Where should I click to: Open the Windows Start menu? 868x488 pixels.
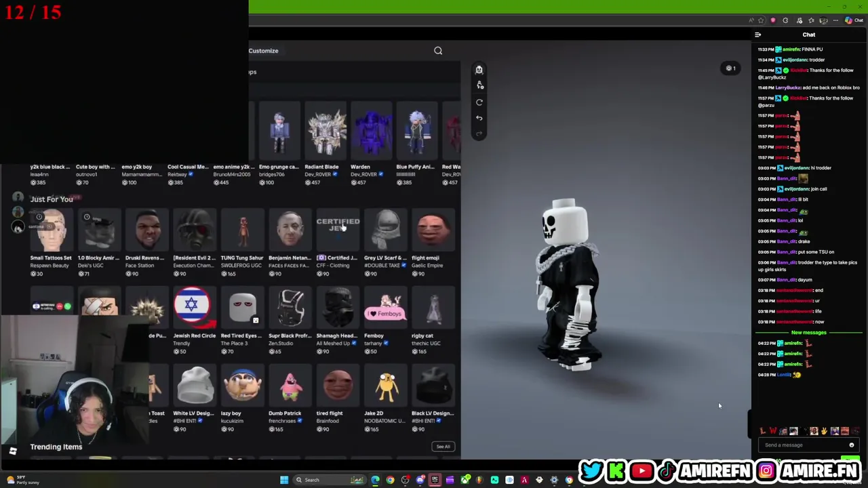[284, 480]
